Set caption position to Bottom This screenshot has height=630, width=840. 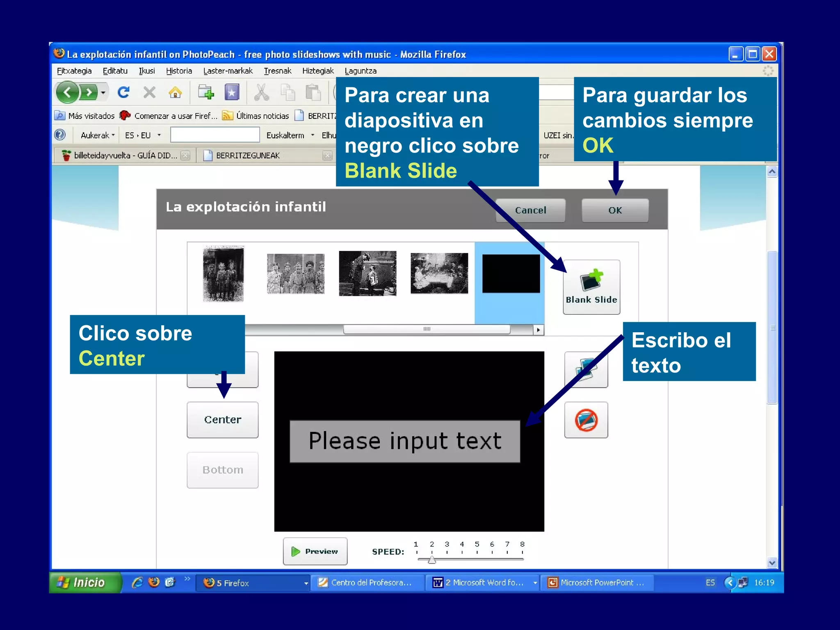tap(223, 470)
